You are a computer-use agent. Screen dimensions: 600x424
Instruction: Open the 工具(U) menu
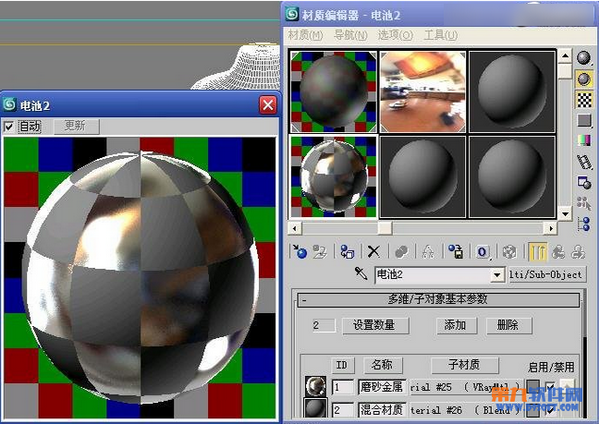pos(440,35)
